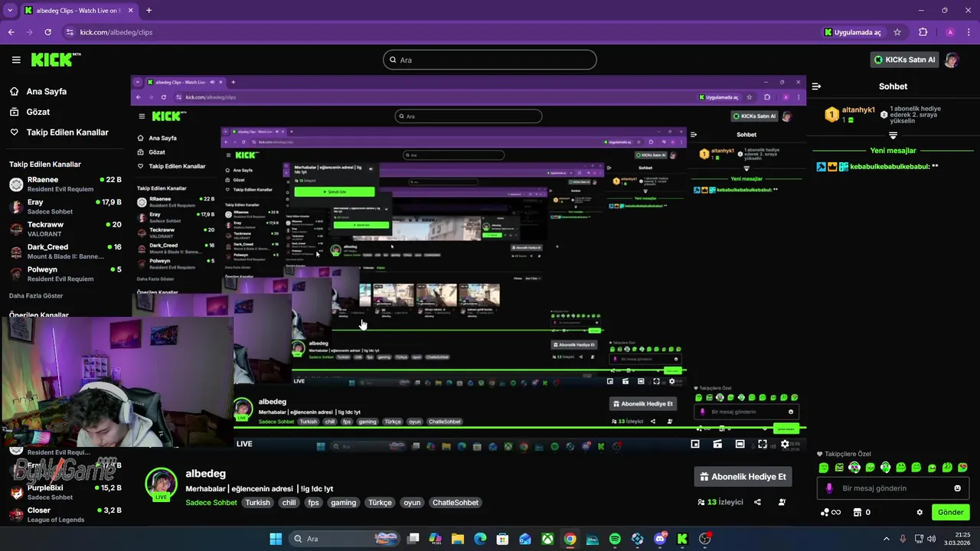Open RRaenee channel in sidebar
This screenshot has width=980, height=551.
[x=65, y=184]
